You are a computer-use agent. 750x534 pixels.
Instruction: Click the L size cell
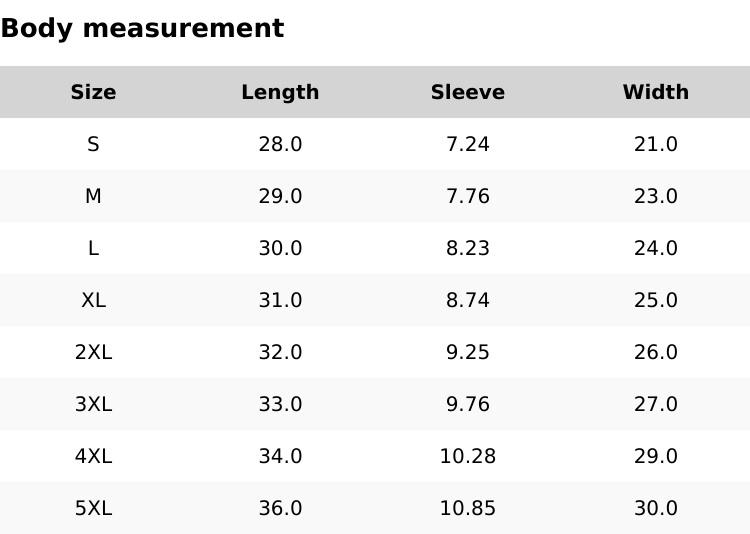point(93,248)
